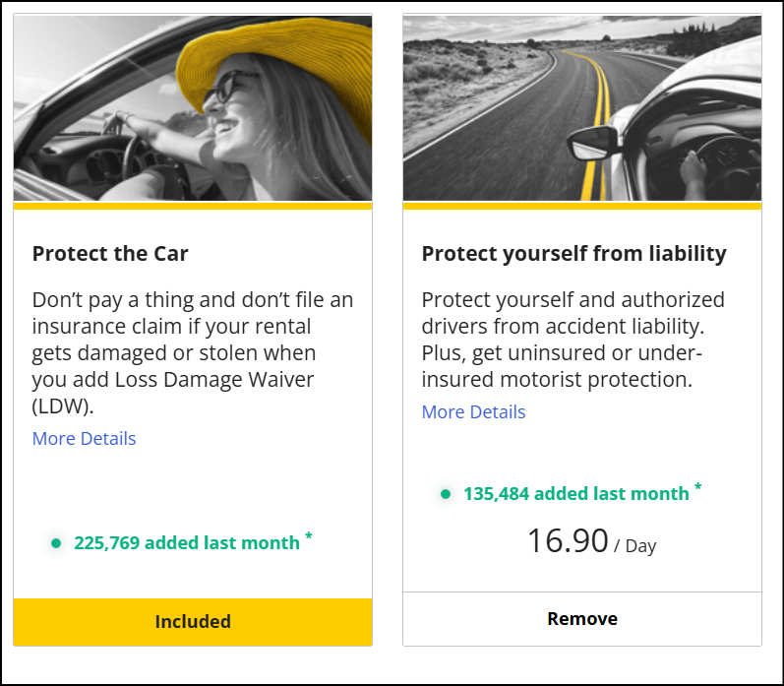The height and width of the screenshot is (686, 784).
Task: Click the green dot beside 135,484 added
Action: coord(446,494)
